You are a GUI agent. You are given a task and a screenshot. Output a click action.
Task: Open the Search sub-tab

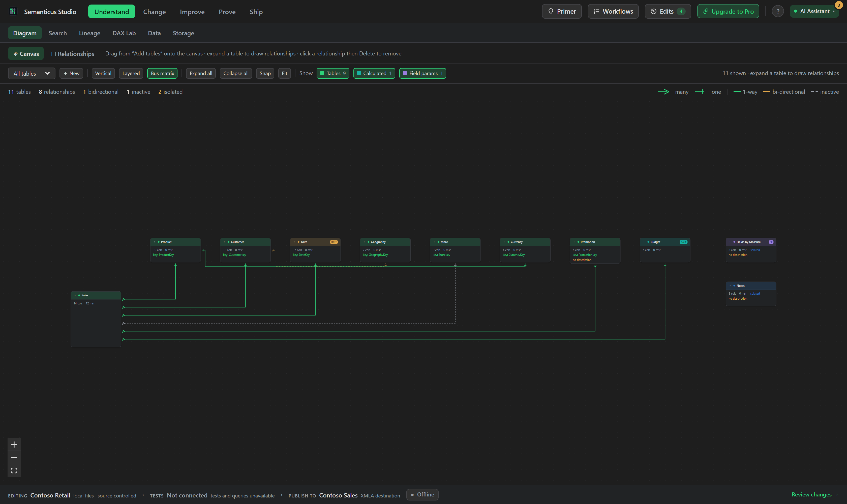pyautogui.click(x=58, y=33)
